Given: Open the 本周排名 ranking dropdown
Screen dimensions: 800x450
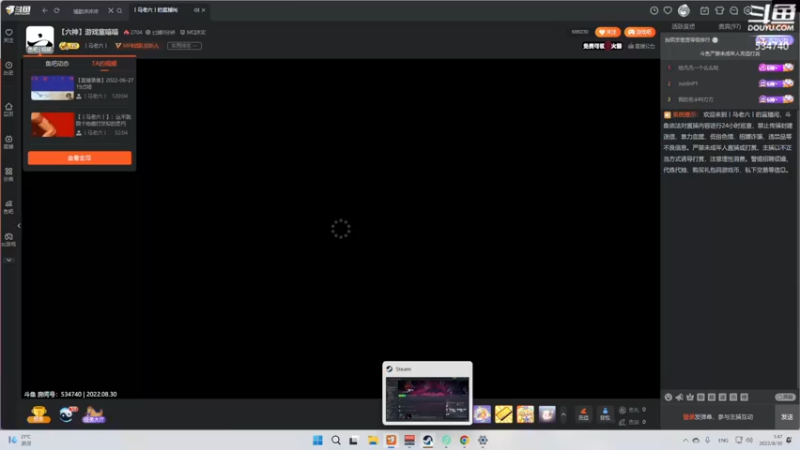Looking at the screenshot, I should (184, 45).
